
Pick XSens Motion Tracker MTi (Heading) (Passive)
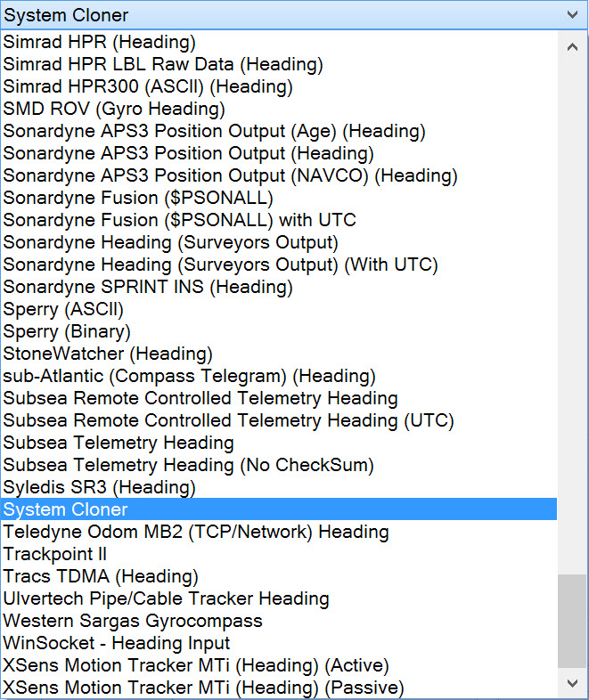click(203, 688)
